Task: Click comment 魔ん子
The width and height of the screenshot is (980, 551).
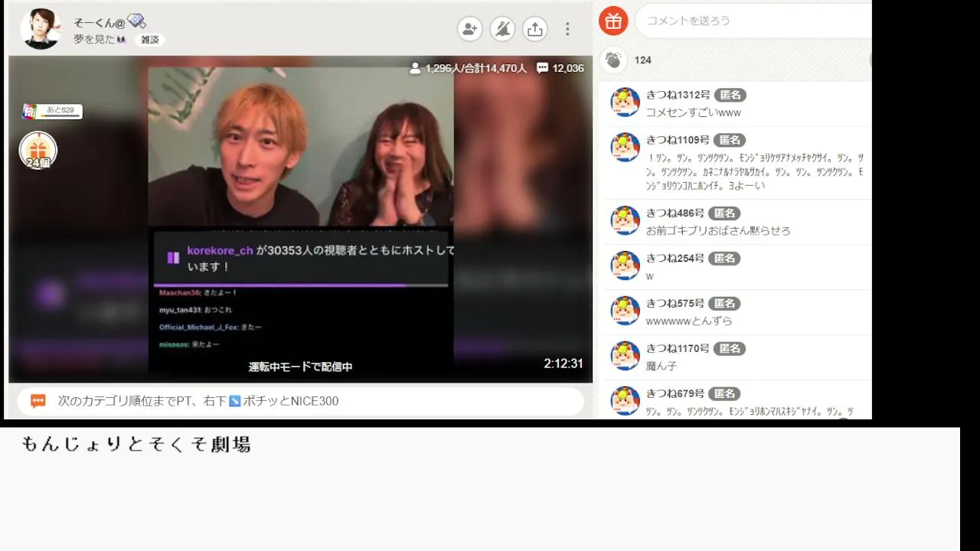Action: (661, 366)
